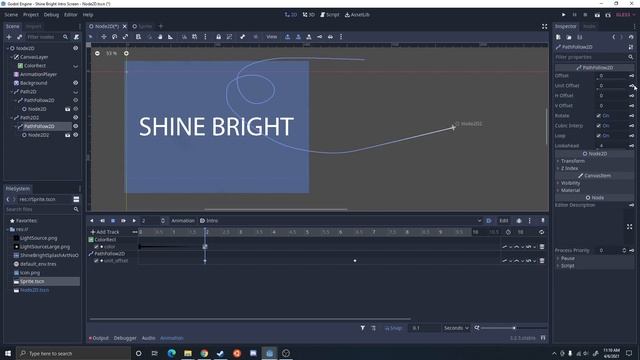Image resolution: width=640 pixels, height=360 pixels.
Task: Stop animation playback in Animation panel
Action: tap(113, 220)
